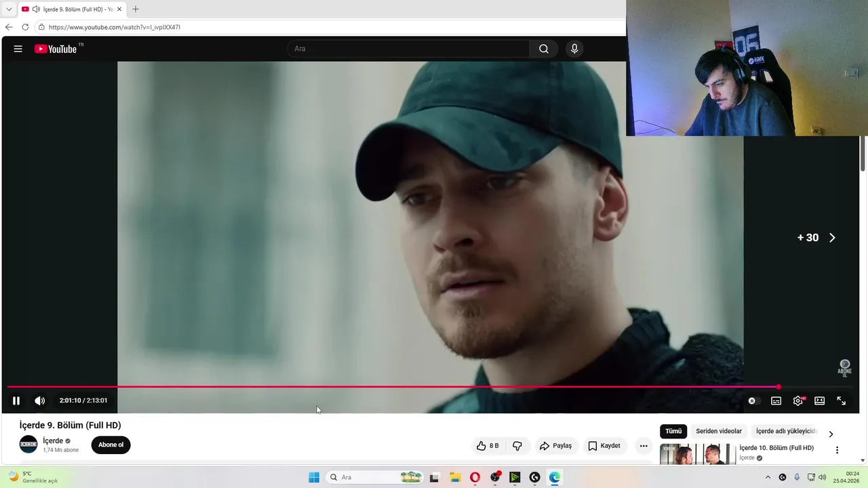This screenshot has height=488, width=868.
Task: Open the green arrow app on taskbar
Action: [515, 477]
